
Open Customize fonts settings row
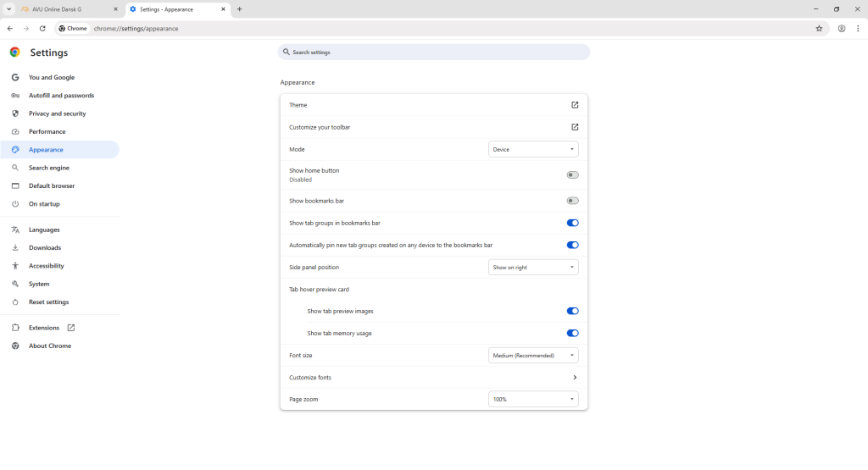[x=433, y=378]
